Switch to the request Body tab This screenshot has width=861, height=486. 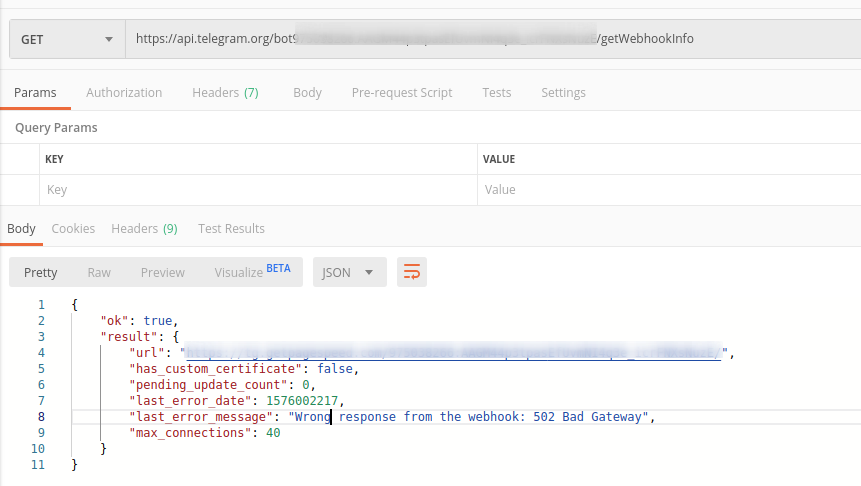click(308, 92)
